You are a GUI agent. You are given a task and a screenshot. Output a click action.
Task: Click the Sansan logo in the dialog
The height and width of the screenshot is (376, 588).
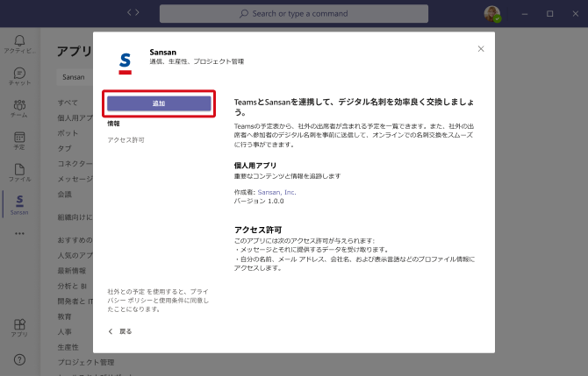click(125, 63)
